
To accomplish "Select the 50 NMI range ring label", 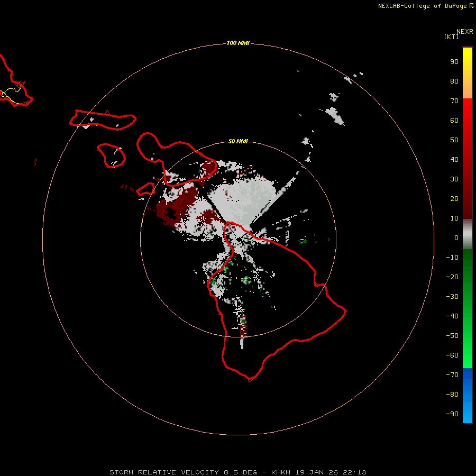I will pos(238,141).
